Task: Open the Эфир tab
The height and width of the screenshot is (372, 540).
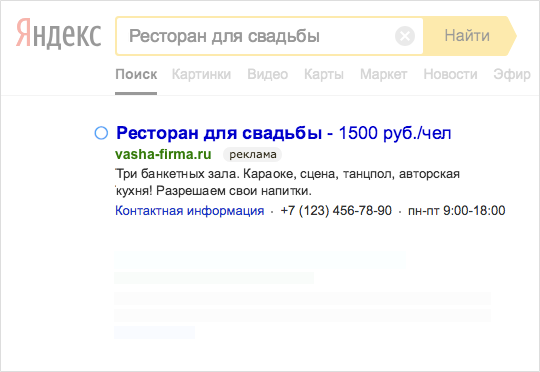Action: pos(512,74)
